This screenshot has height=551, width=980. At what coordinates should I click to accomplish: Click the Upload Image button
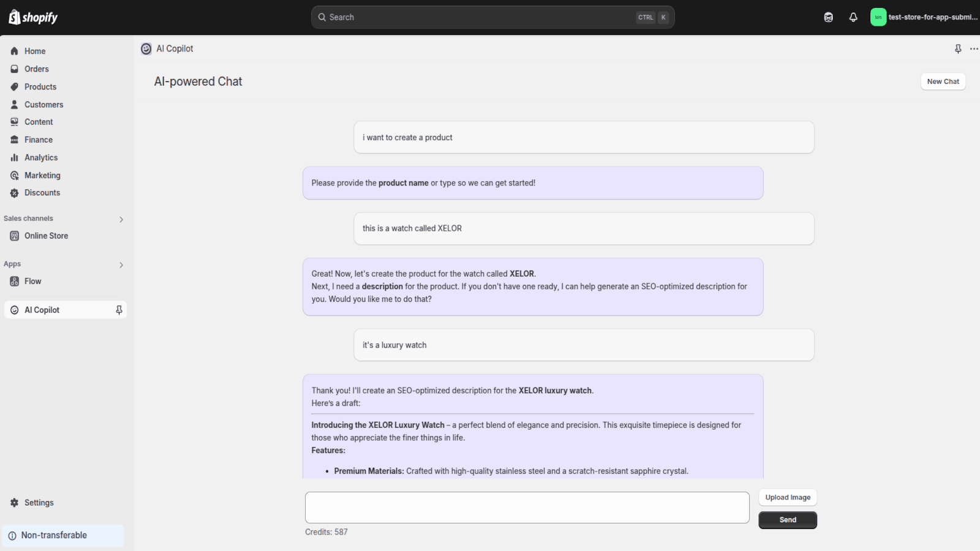(787, 497)
